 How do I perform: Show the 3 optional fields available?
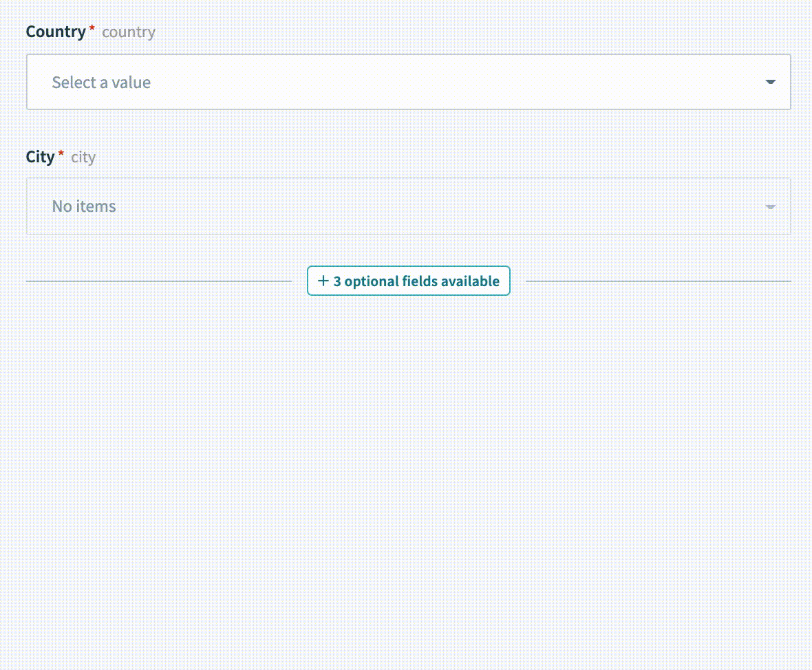(x=409, y=281)
